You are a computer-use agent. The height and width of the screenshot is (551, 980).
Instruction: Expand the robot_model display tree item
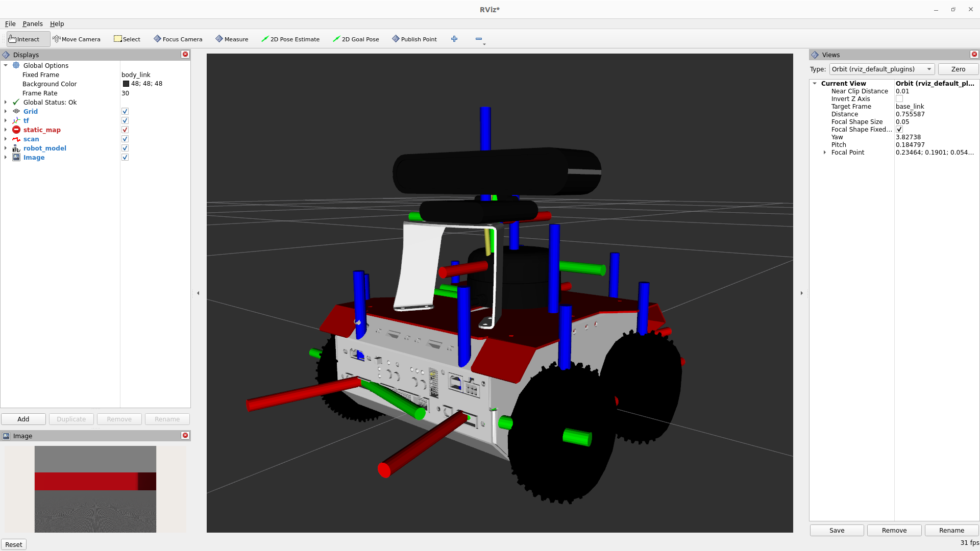pos(6,148)
